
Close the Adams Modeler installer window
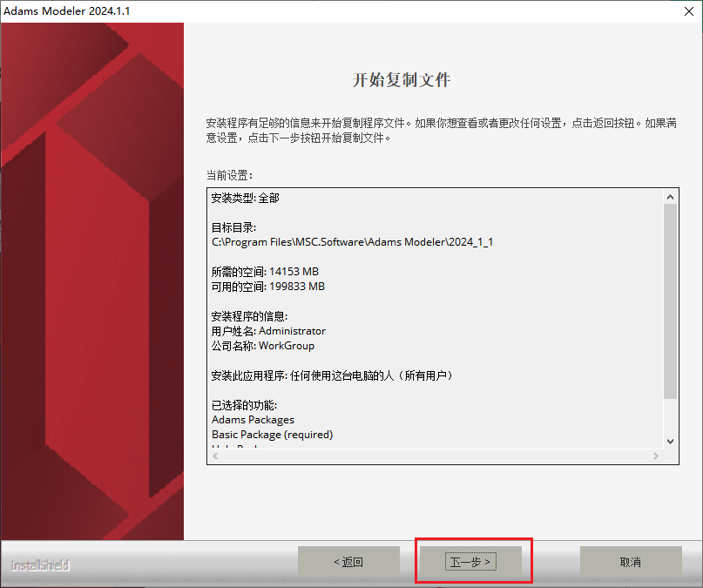689,11
